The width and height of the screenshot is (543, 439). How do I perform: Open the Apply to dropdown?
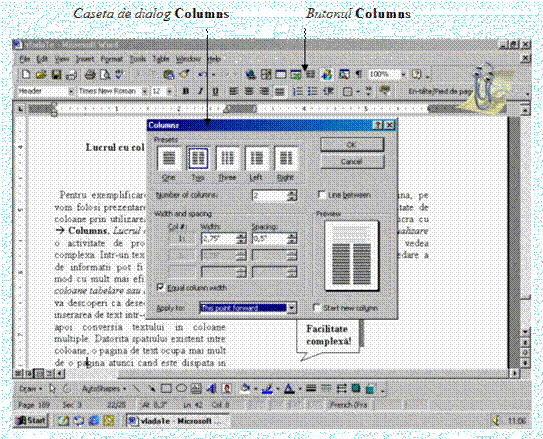pos(292,307)
